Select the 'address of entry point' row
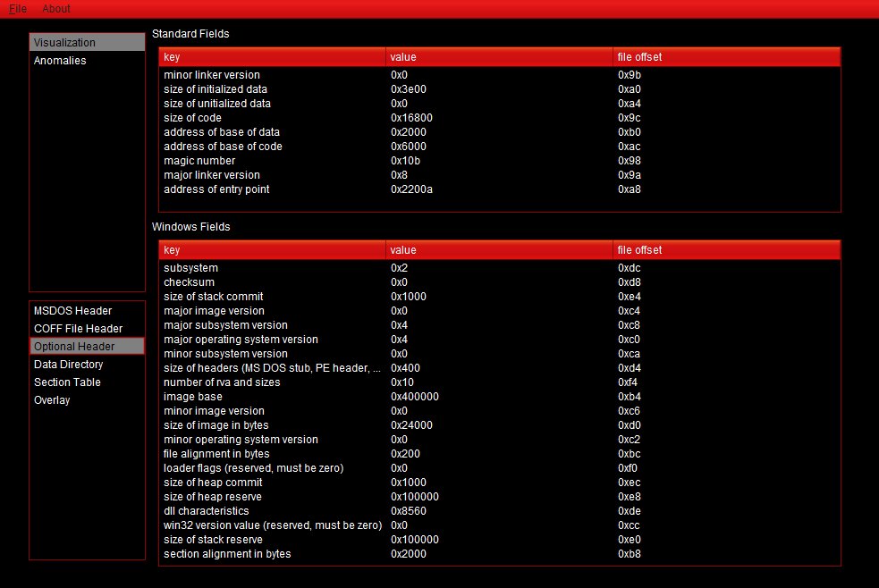The width and height of the screenshot is (879, 588). pyautogui.click(x=500, y=189)
